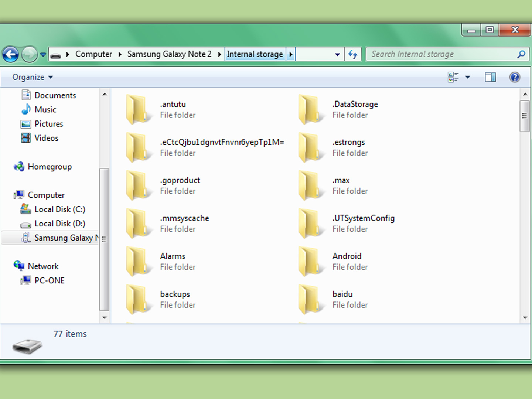Select the .antutu folder icon

pyautogui.click(x=139, y=109)
